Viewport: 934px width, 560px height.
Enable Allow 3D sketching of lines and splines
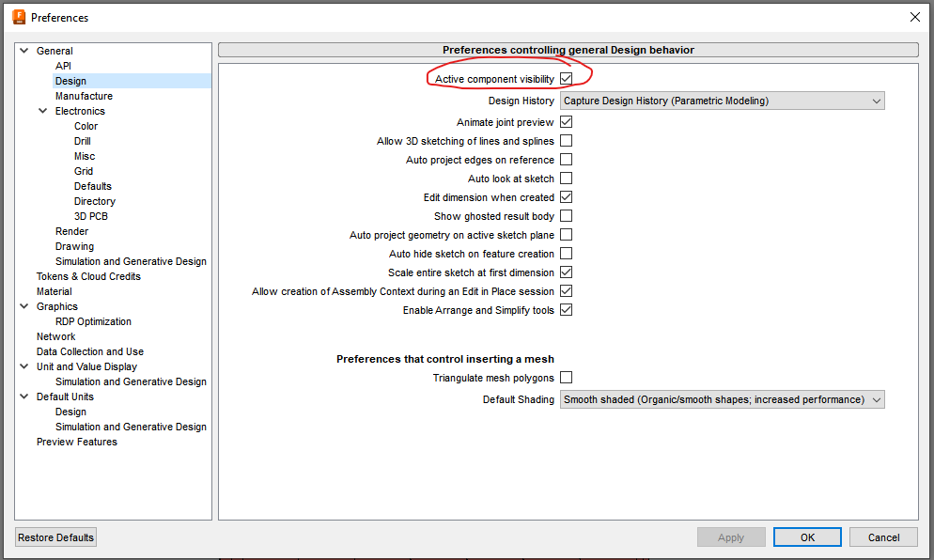(566, 140)
